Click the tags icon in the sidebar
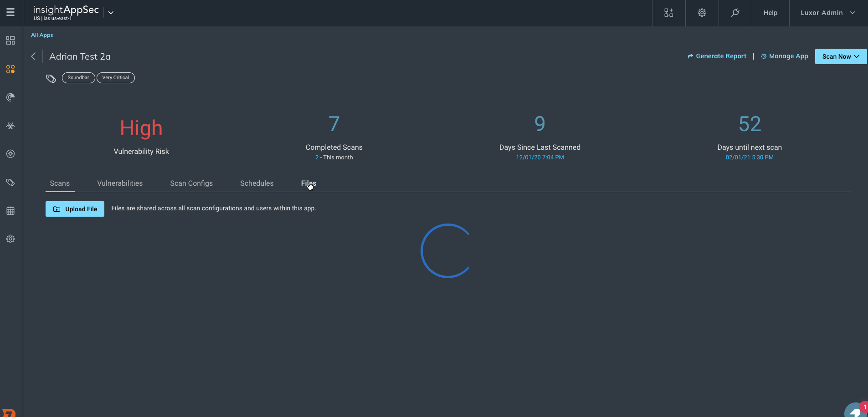 point(10,183)
